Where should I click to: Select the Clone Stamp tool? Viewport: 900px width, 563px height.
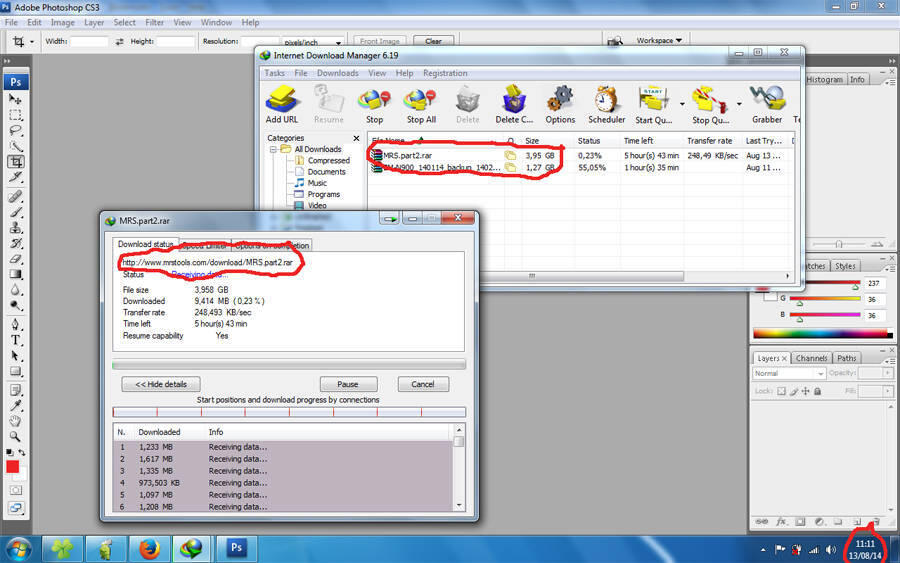(15, 228)
